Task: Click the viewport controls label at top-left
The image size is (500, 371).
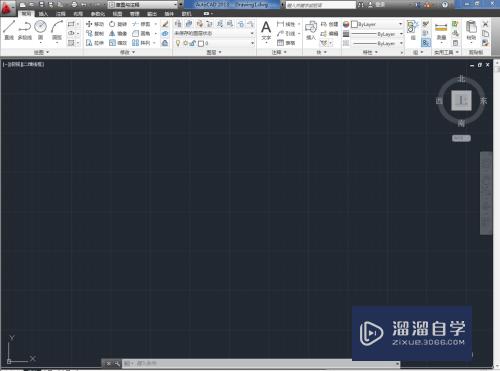Action: tap(23, 64)
